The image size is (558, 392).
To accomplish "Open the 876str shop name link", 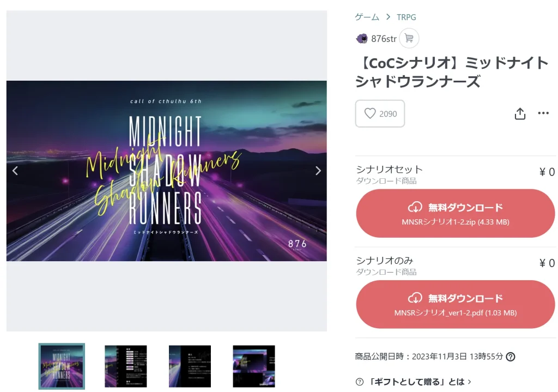I will pos(384,39).
